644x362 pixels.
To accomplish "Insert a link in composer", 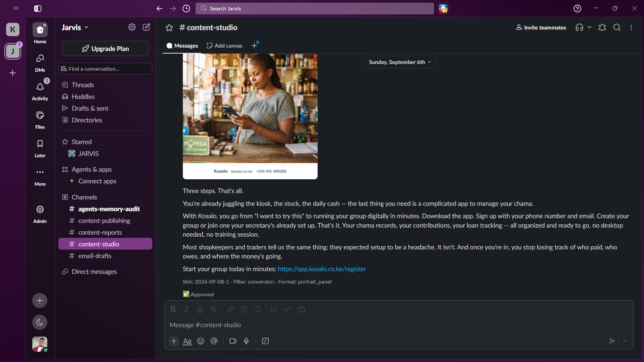I will point(230,309).
